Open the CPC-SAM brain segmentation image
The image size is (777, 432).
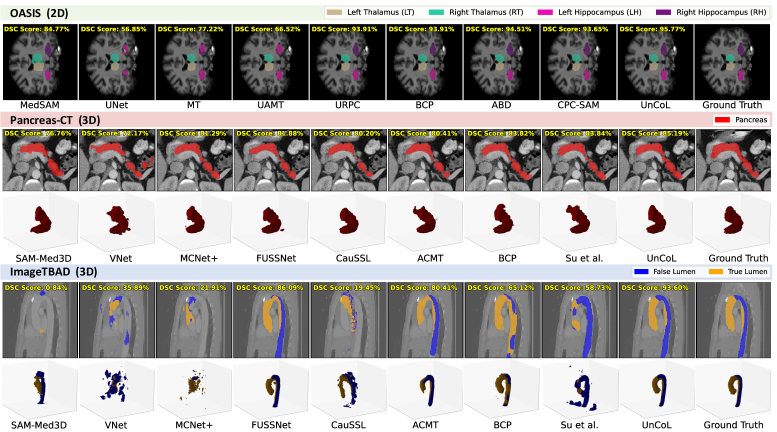(578, 62)
